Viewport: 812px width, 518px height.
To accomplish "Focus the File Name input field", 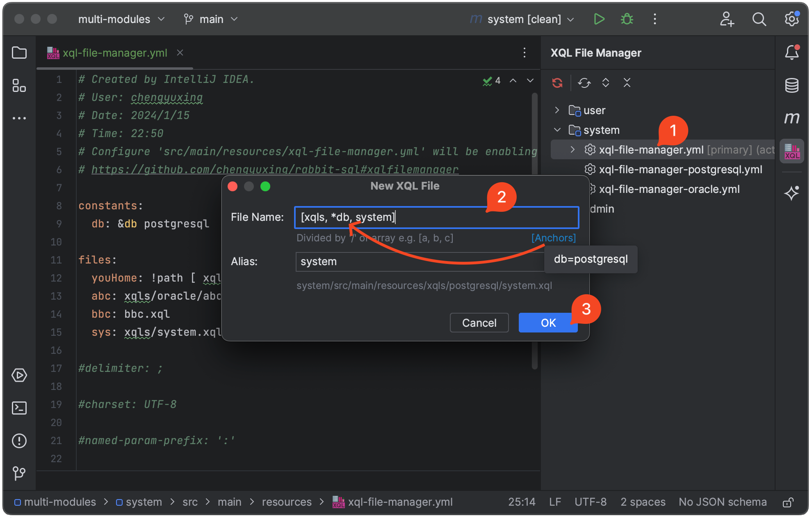I will coord(436,217).
